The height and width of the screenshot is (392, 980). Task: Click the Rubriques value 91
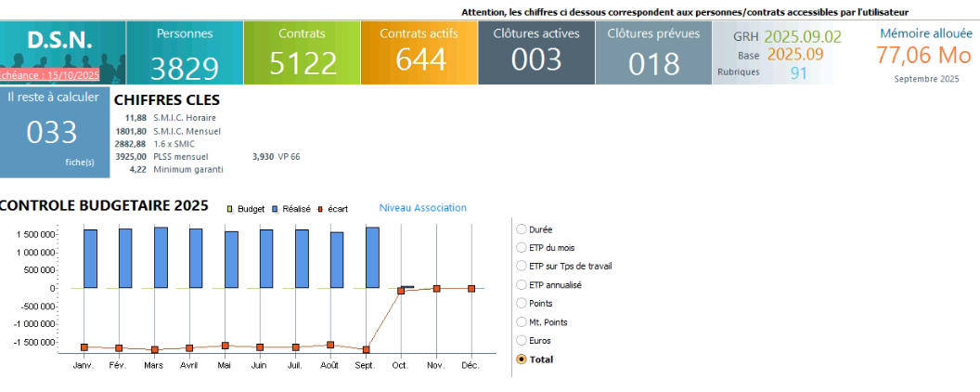798,72
